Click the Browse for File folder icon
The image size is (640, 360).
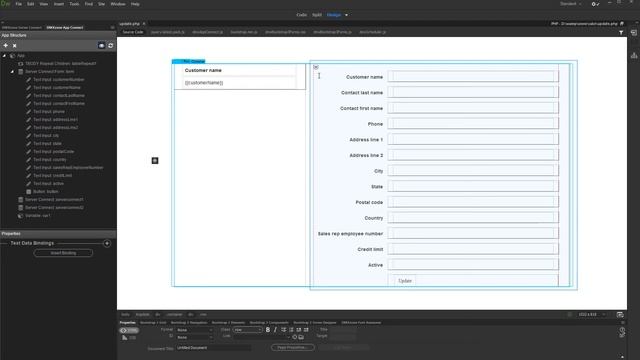pyautogui.click(x=301, y=337)
